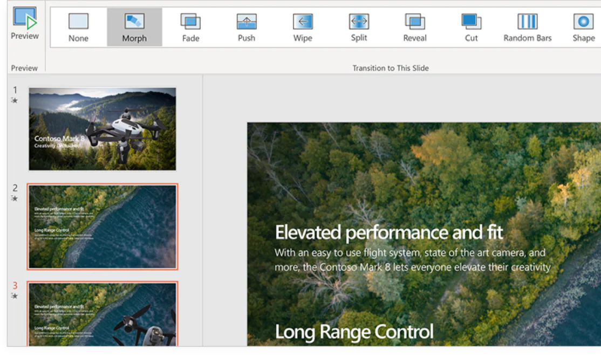Click the Preview group label below the button
The width and height of the screenshot is (601, 364).
(x=24, y=68)
